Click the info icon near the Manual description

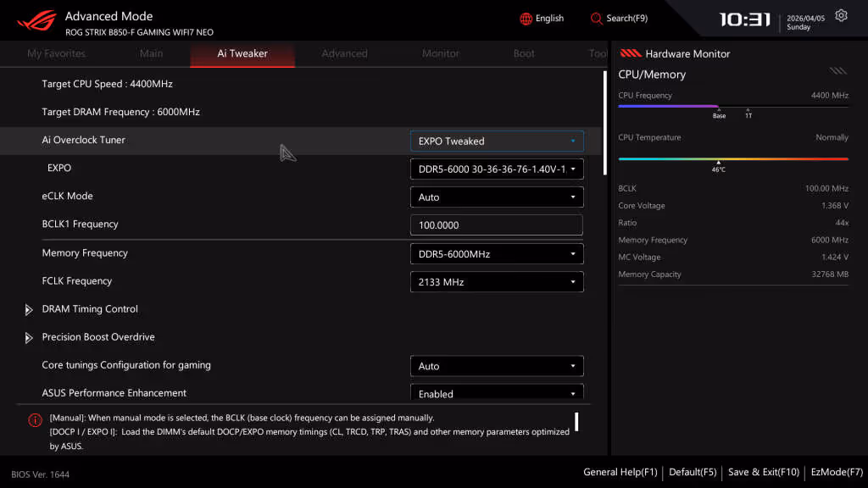point(34,419)
